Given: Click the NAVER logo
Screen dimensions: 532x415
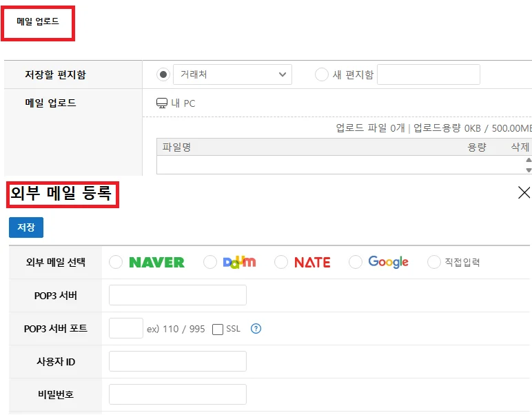Looking at the screenshot, I should click(x=156, y=262).
